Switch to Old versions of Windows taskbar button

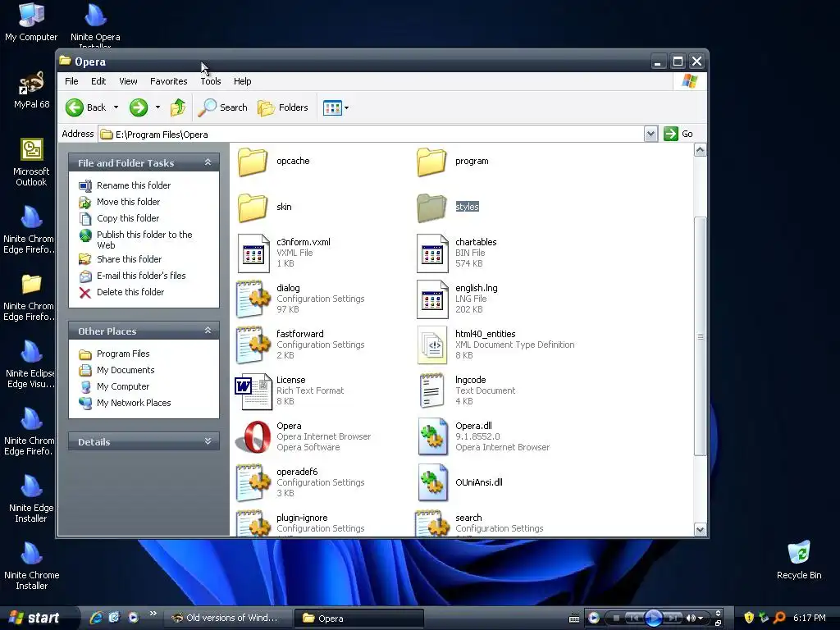coord(226,618)
